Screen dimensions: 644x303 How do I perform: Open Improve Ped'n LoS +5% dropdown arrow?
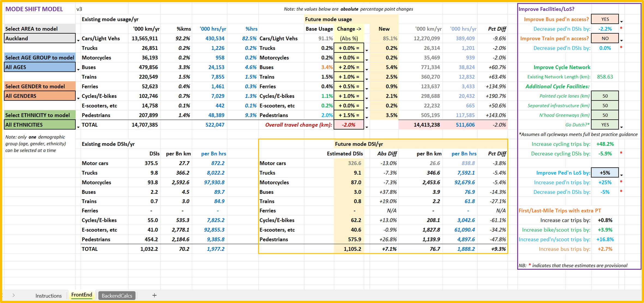(621, 175)
